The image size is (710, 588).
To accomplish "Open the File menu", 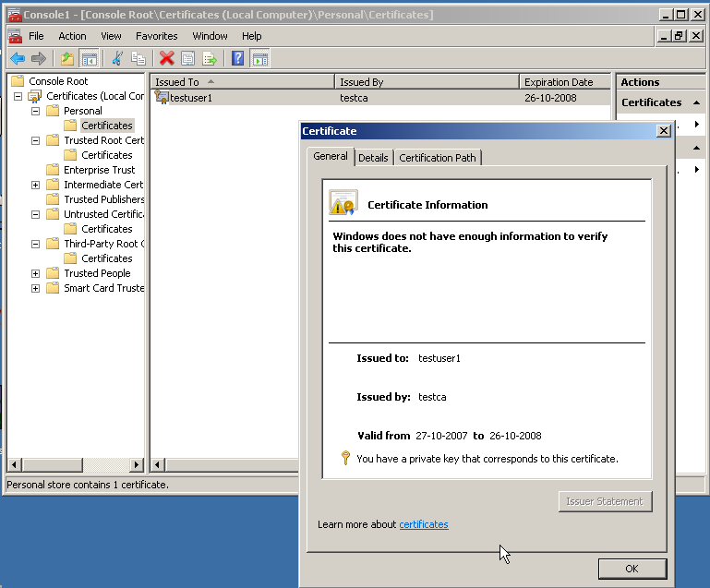I will point(36,36).
